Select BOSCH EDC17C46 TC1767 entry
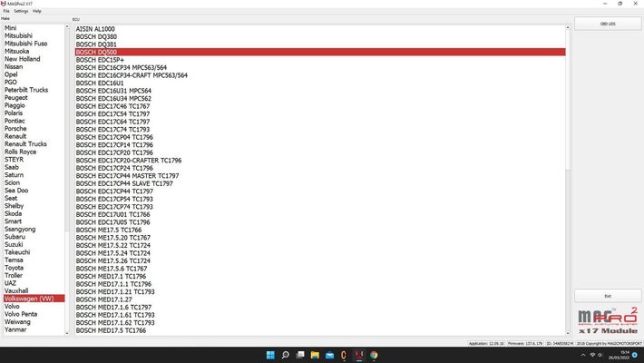The width and height of the screenshot is (644, 363). pyautogui.click(x=320, y=106)
